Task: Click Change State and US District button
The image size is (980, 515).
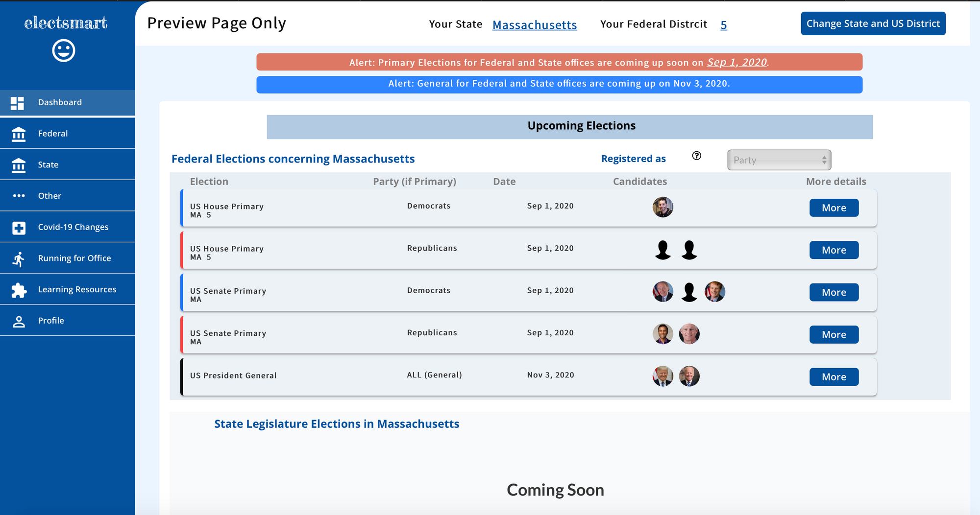Action: tap(873, 23)
